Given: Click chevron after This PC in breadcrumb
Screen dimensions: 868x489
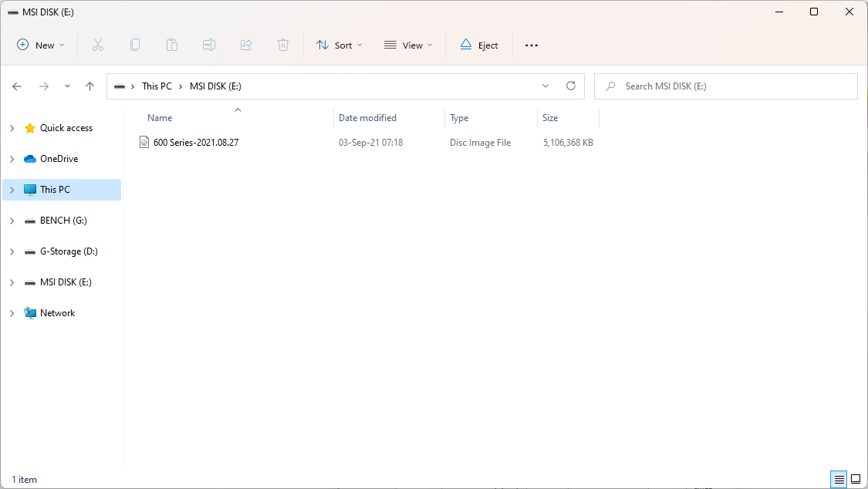Looking at the screenshot, I should tap(181, 86).
